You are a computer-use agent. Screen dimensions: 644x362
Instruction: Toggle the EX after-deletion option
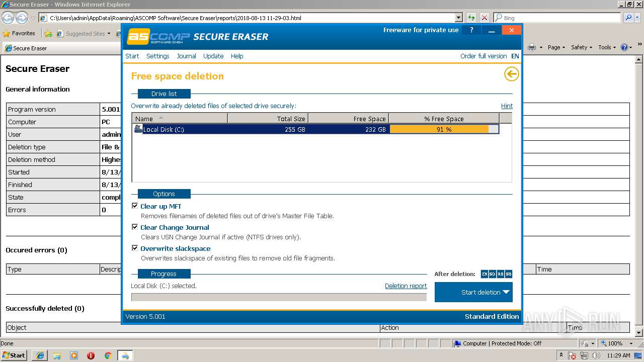pos(485,274)
